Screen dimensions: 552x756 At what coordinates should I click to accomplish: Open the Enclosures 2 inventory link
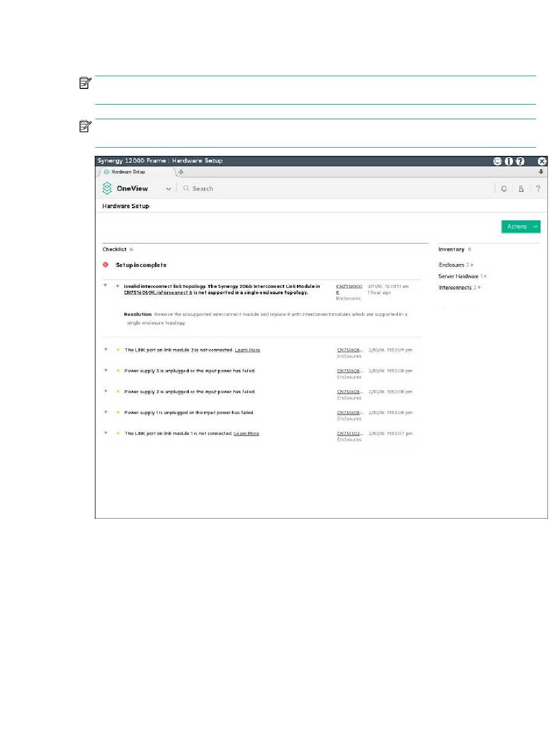point(456,265)
